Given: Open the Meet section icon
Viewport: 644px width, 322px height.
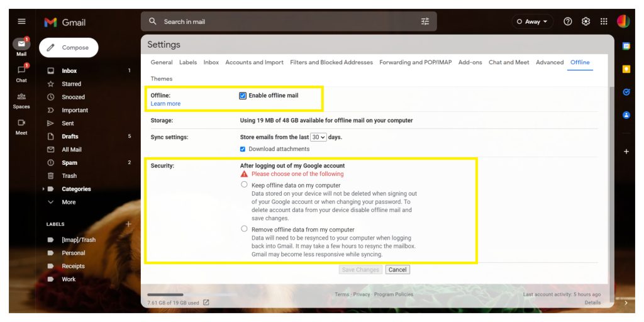Looking at the screenshot, I should [x=21, y=123].
